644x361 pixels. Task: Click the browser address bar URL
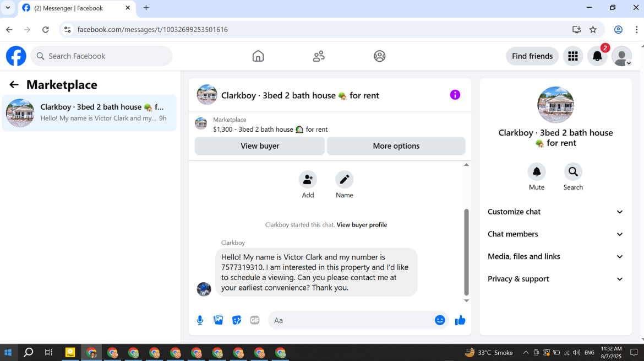click(152, 30)
